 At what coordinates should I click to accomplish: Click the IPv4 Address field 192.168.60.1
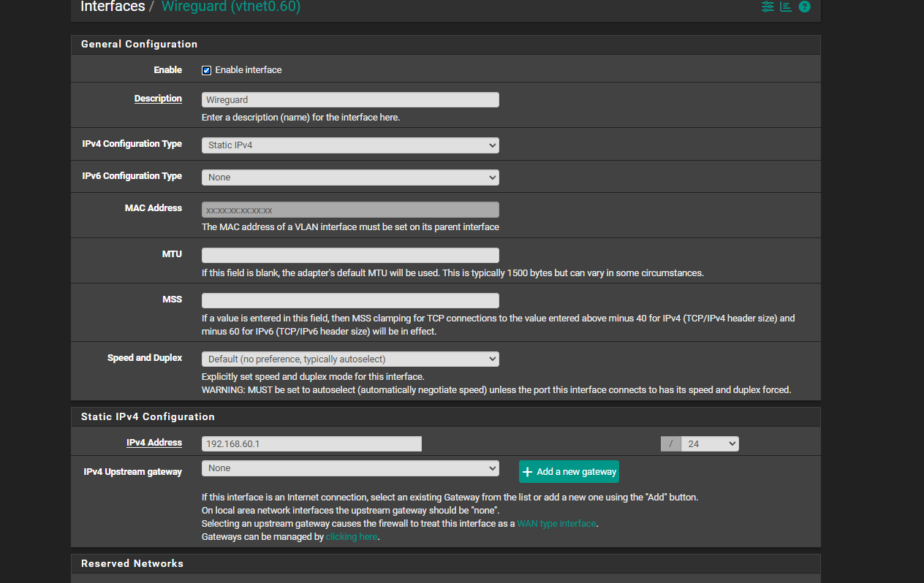[311, 443]
